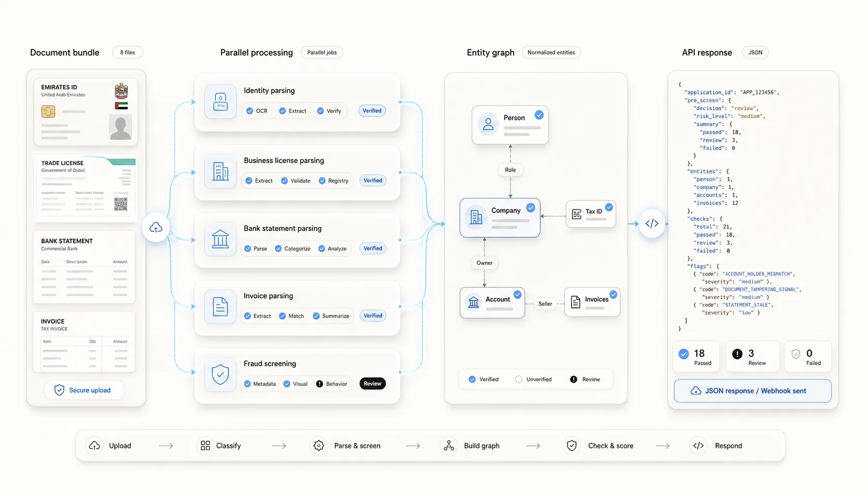Screen dimensions: 868x489
Task: Click the Secure upload button
Action: (84, 390)
